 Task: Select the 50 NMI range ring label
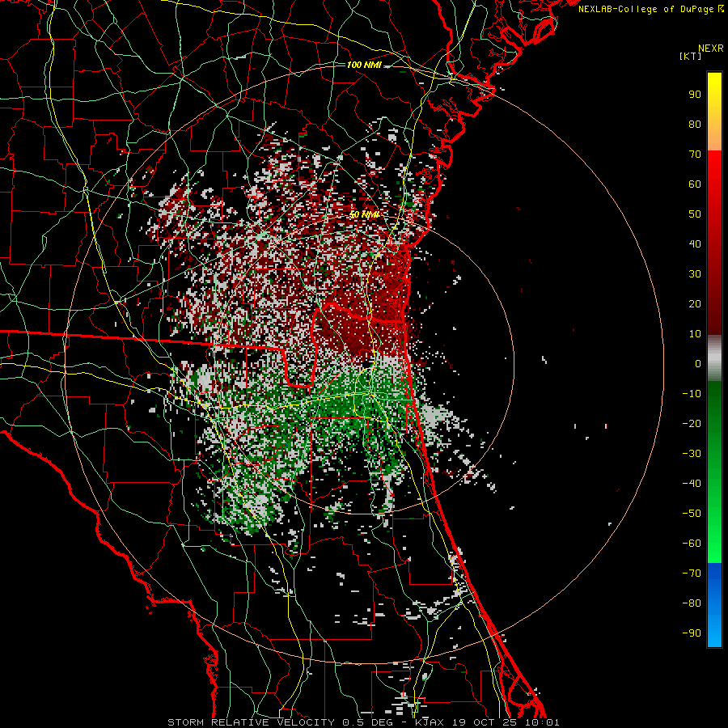[365, 214]
